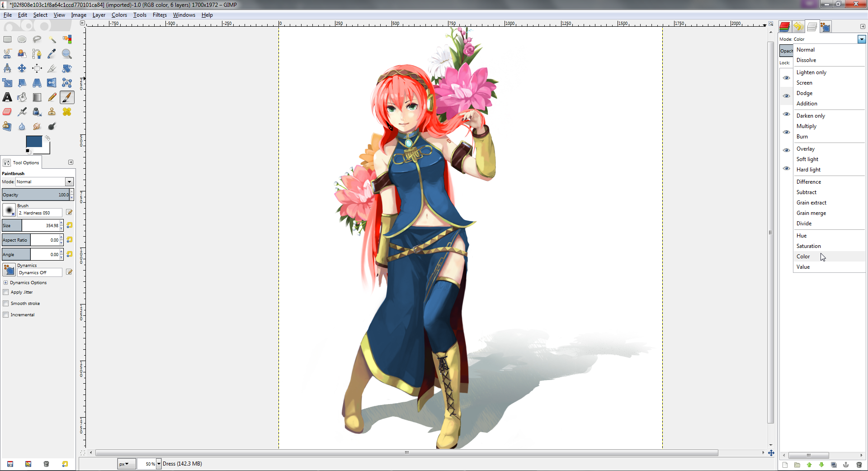Select the Pencil tool

[x=52, y=97]
